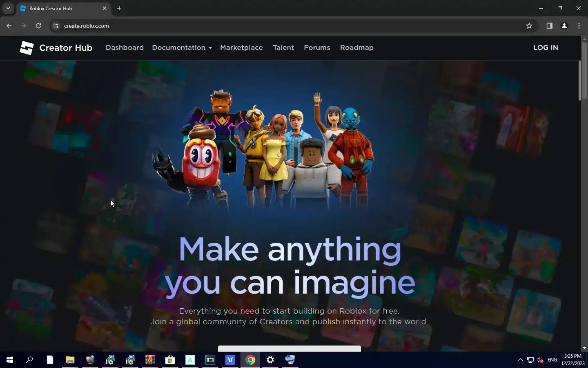
Task: Show hidden system tray icons
Action: pyautogui.click(x=520, y=360)
